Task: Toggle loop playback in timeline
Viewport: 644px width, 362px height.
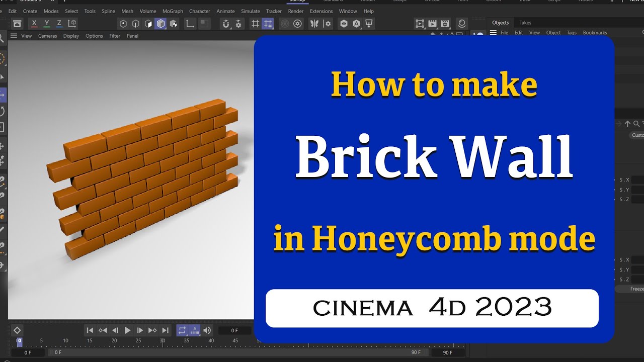Action: click(x=182, y=330)
